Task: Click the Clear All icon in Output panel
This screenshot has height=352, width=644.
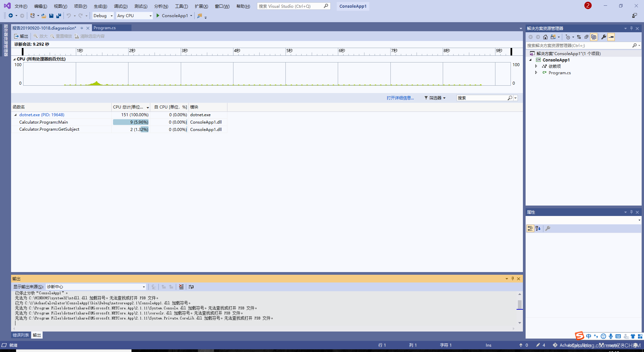Action: pos(181,287)
